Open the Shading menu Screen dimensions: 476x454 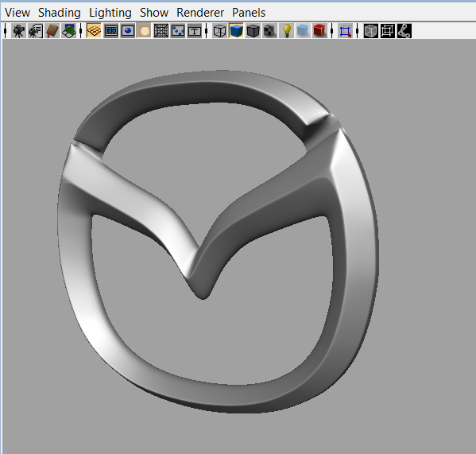coord(59,13)
